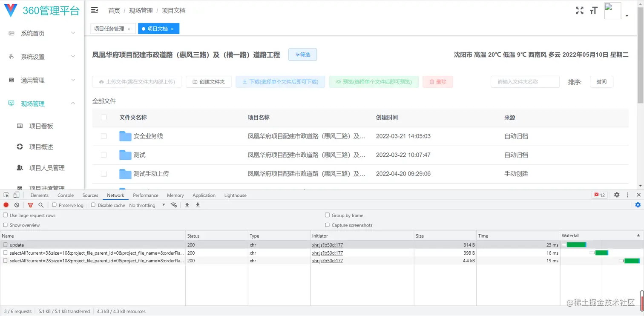Switch to the DevTools Sources tab
The image size is (644, 316).
pyautogui.click(x=90, y=195)
